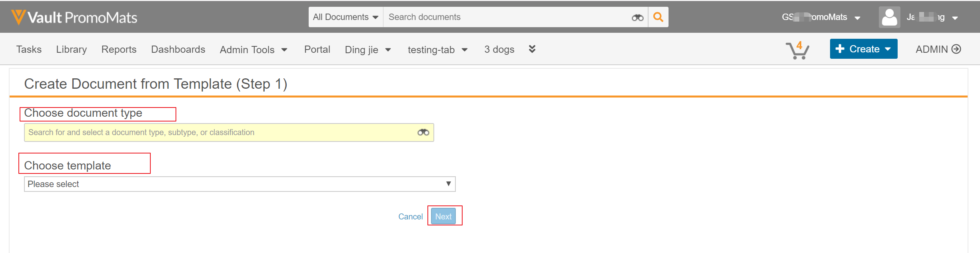Open the PromoMats vault selector dropdown
Image resolution: width=980 pixels, height=253 pixels.
(x=821, y=17)
